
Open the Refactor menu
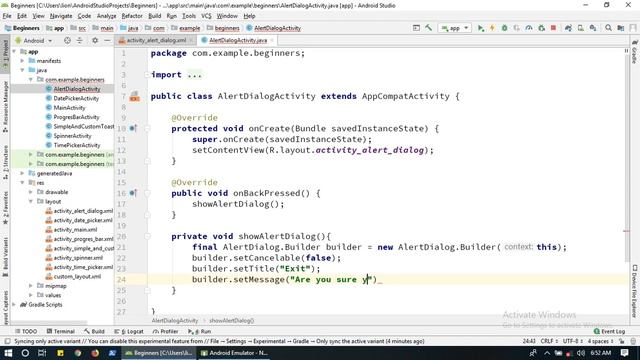[x=132, y=16]
